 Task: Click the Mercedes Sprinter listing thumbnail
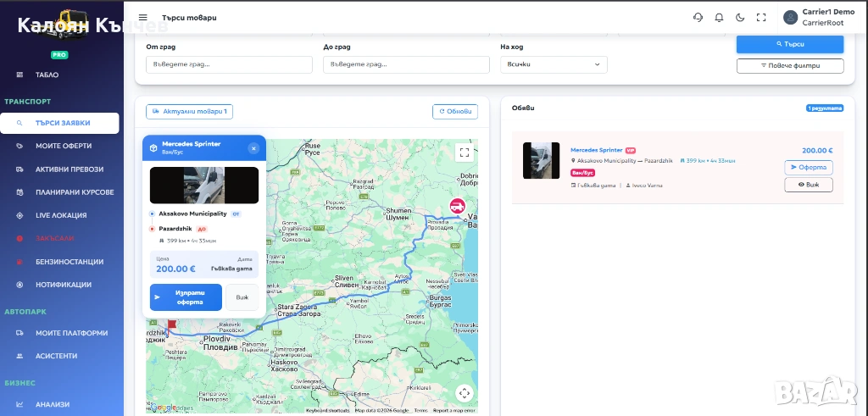click(x=541, y=160)
